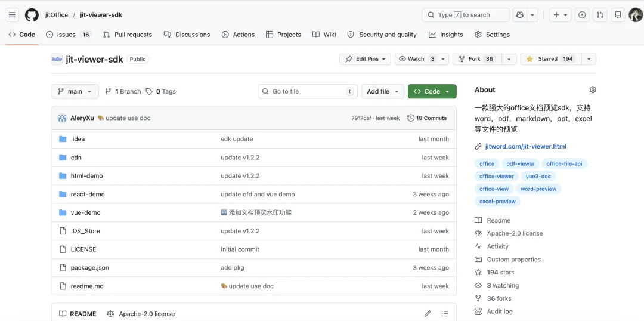Open the repository Settings tab
Viewport: 644px width, 321px height.
coord(492,35)
